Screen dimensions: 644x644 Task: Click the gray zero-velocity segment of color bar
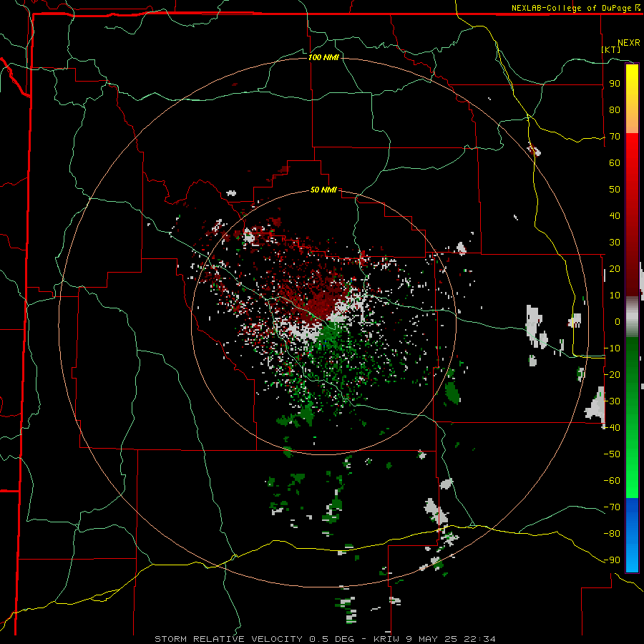632,317
